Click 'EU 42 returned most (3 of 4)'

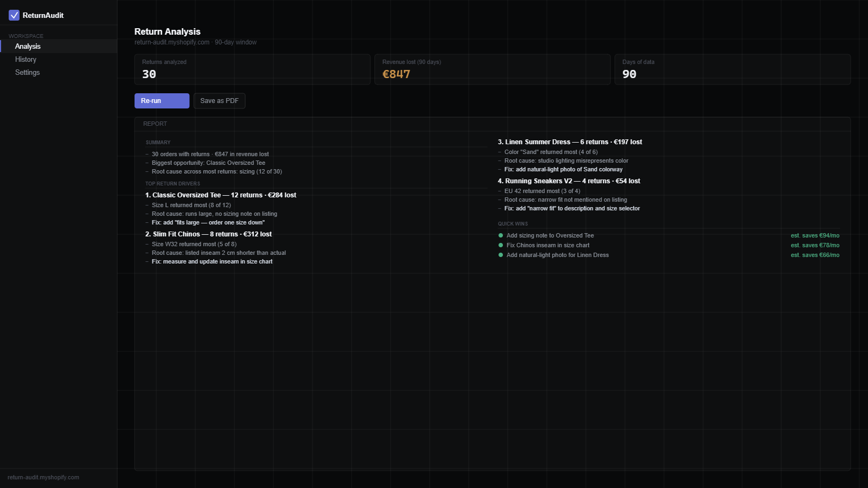pos(542,191)
